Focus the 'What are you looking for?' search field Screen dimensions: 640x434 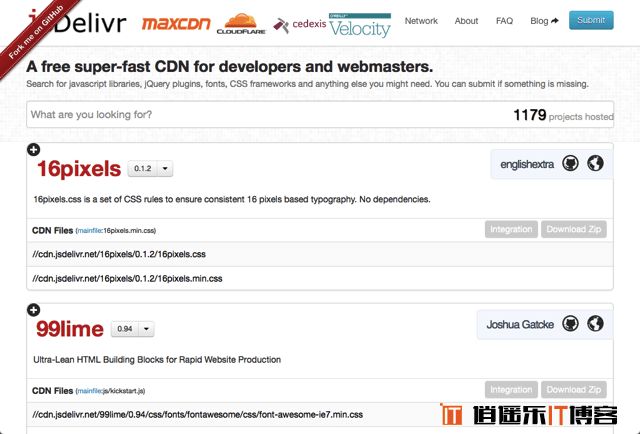point(320,114)
